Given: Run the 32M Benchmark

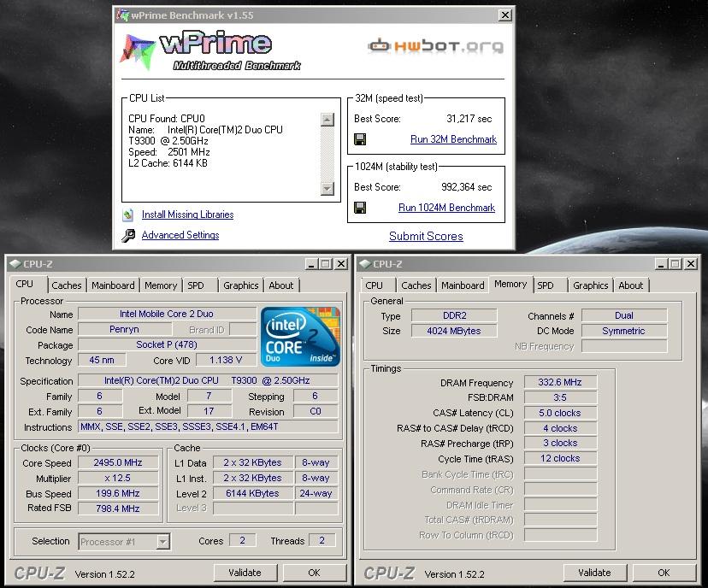Looking at the screenshot, I should pos(453,139).
